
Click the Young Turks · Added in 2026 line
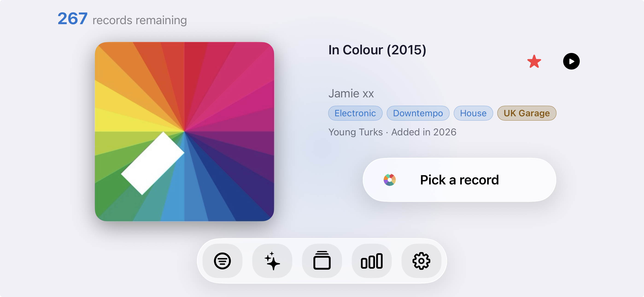pyautogui.click(x=392, y=132)
